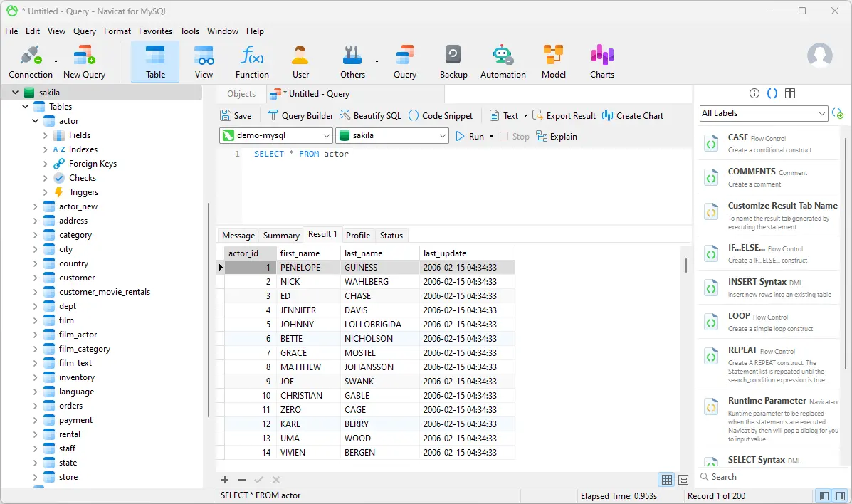
Task: Open the Charts feature
Action: [601, 61]
